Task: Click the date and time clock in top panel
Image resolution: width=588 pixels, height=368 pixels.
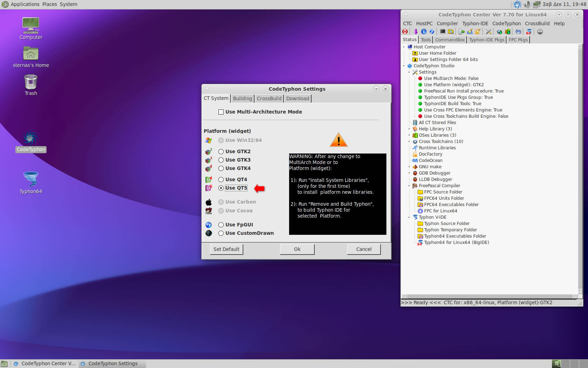Action: pos(565,5)
